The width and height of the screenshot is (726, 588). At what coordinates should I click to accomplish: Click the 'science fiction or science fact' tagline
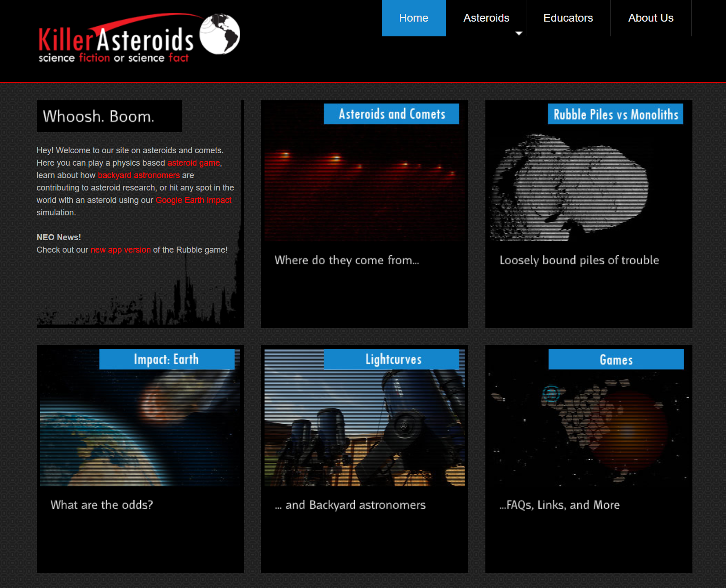click(114, 58)
